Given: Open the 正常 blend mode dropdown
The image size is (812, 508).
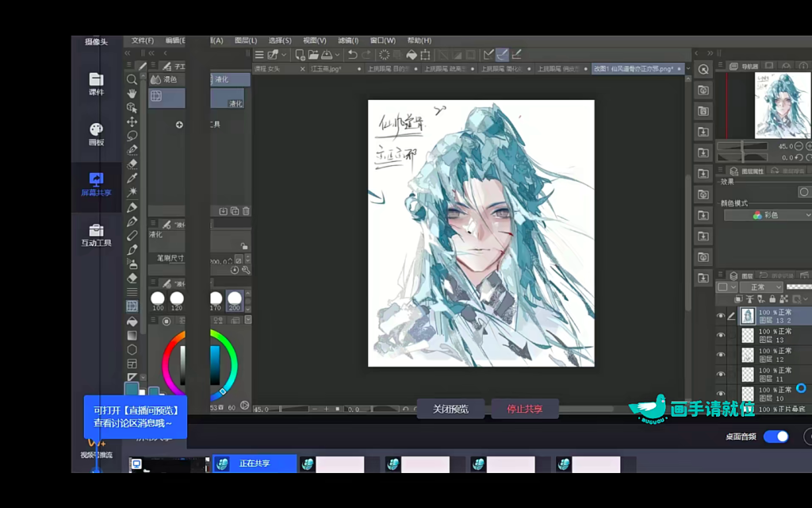Looking at the screenshot, I should click(761, 287).
